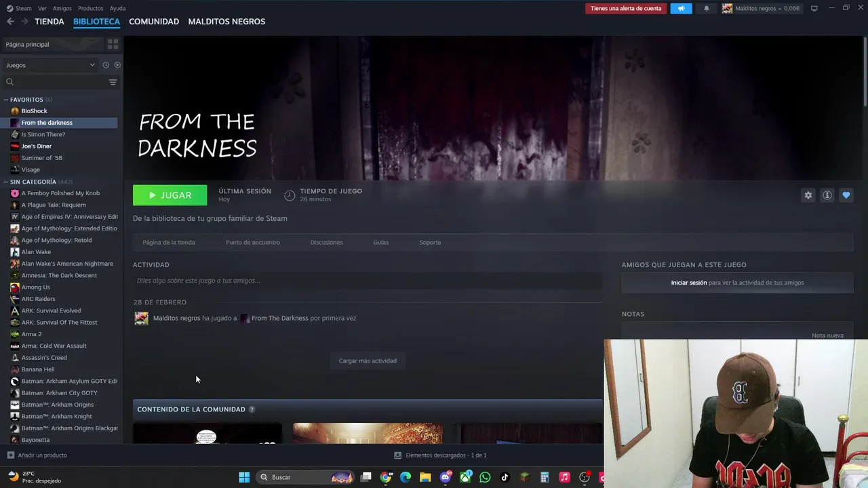Click the green JUGAR button

point(170,195)
